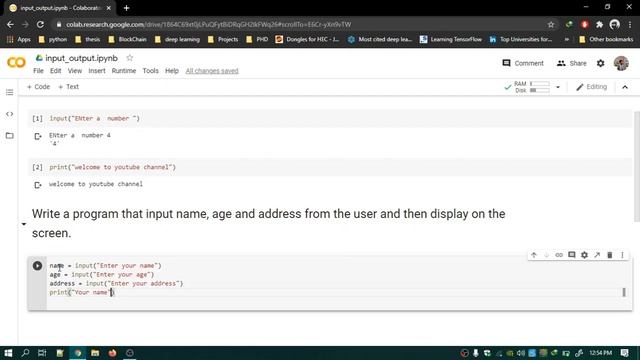Open the BlockChain bookmark folder
Image resolution: width=640 pixels, height=360 pixels.
click(x=127, y=40)
